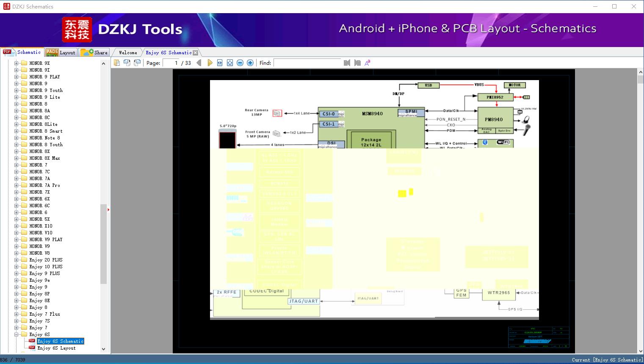Select the Enjoy 8P tree entry
The width and height of the screenshot is (644, 364).
tap(39, 294)
